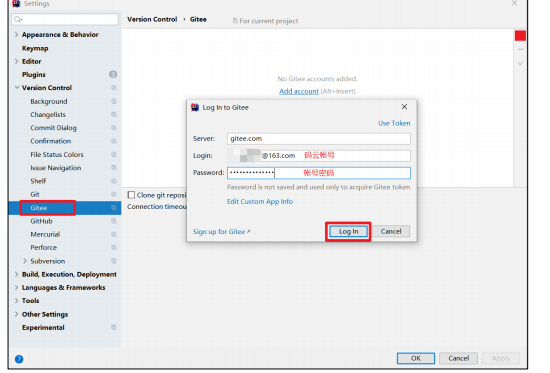Click For current project label icon
550x373 pixels.
235,21
